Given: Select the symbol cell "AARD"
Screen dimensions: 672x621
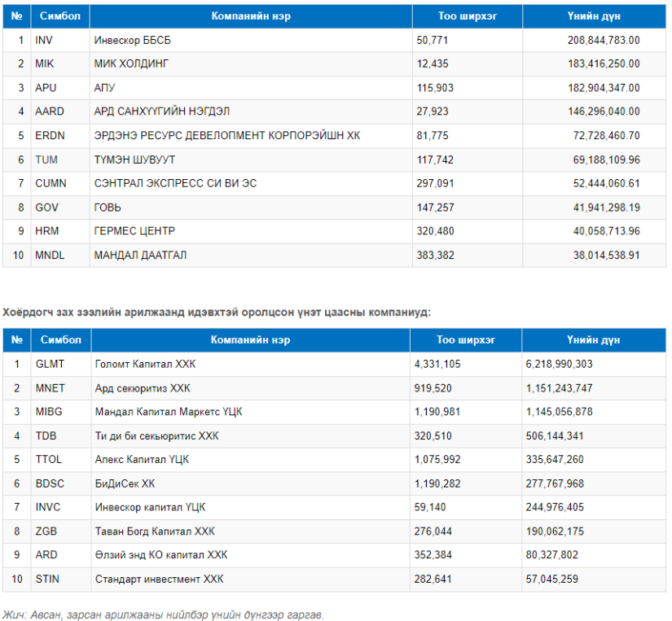Looking at the screenshot, I should [50, 112].
